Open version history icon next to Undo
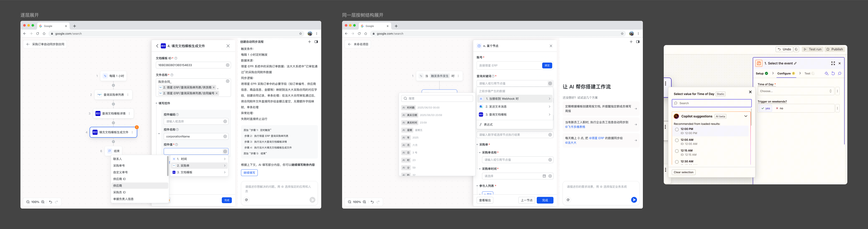This screenshot has width=868, height=229. coord(796,49)
